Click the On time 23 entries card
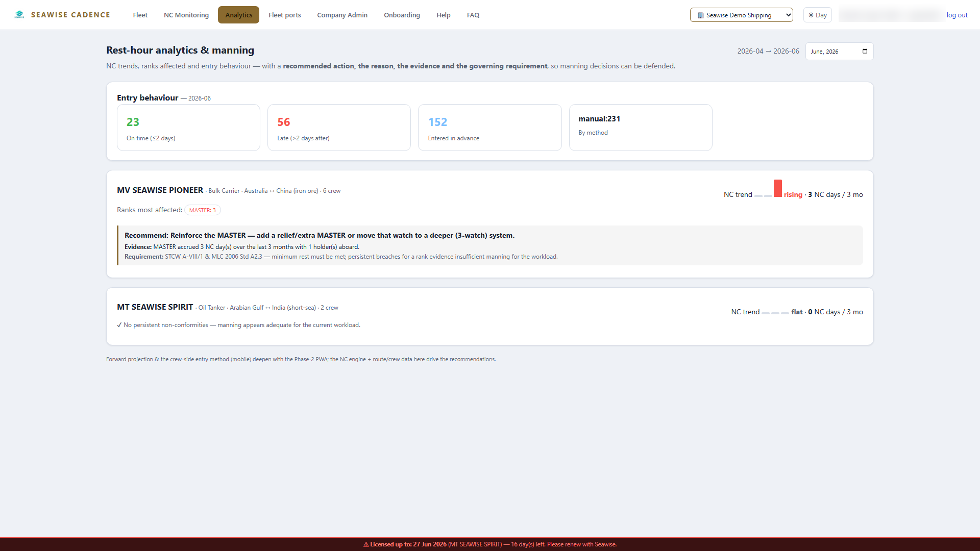This screenshot has height=551, width=980. click(188, 128)
